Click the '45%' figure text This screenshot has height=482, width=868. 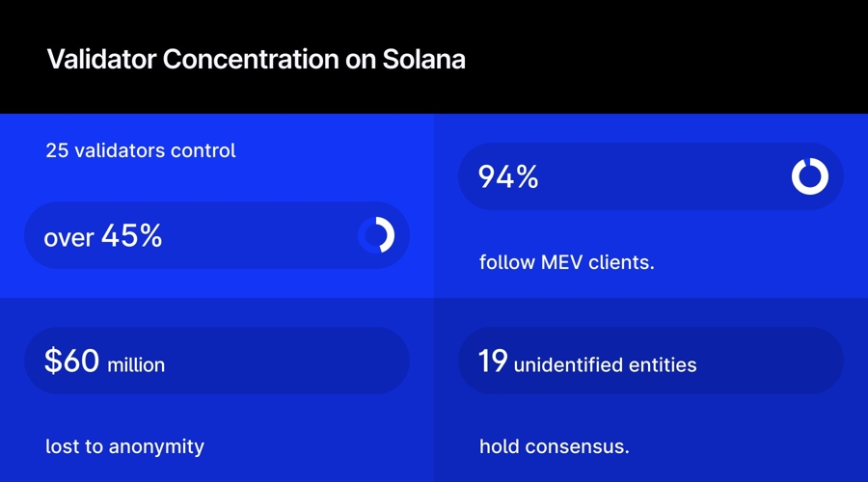pyautogui.click(x=131, y=235)
